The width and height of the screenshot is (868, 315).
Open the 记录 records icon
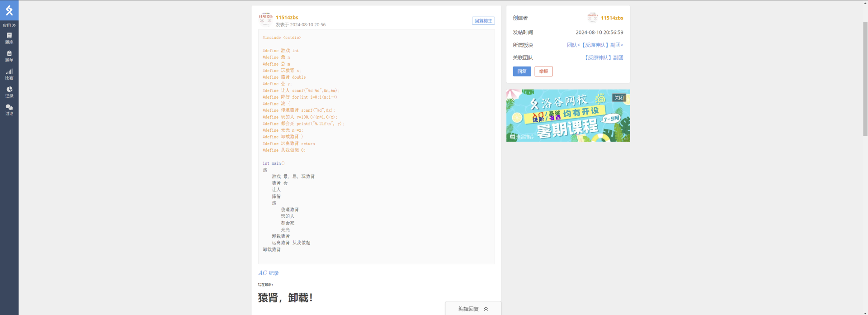click(9, 92)
